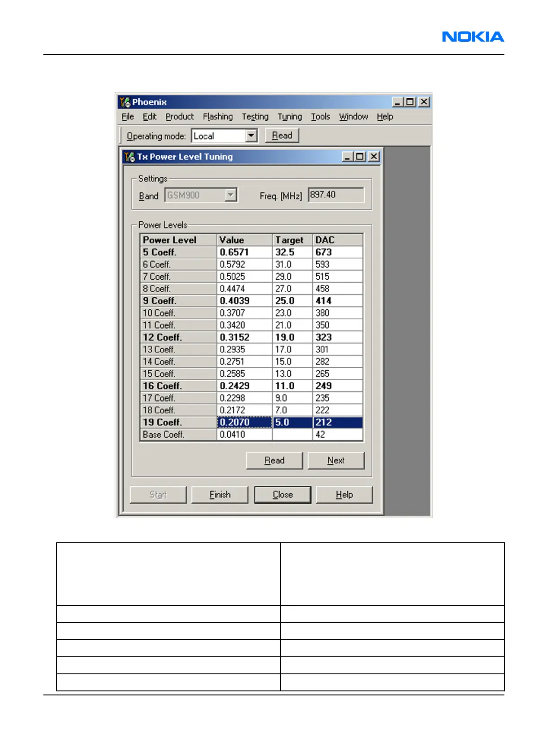Select the 14 Coeff. row label

coord(179,361)
